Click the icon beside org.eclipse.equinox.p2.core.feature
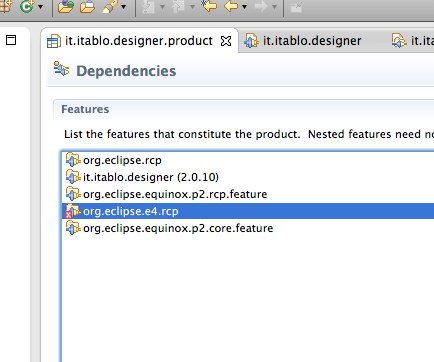 pos(73,228)
